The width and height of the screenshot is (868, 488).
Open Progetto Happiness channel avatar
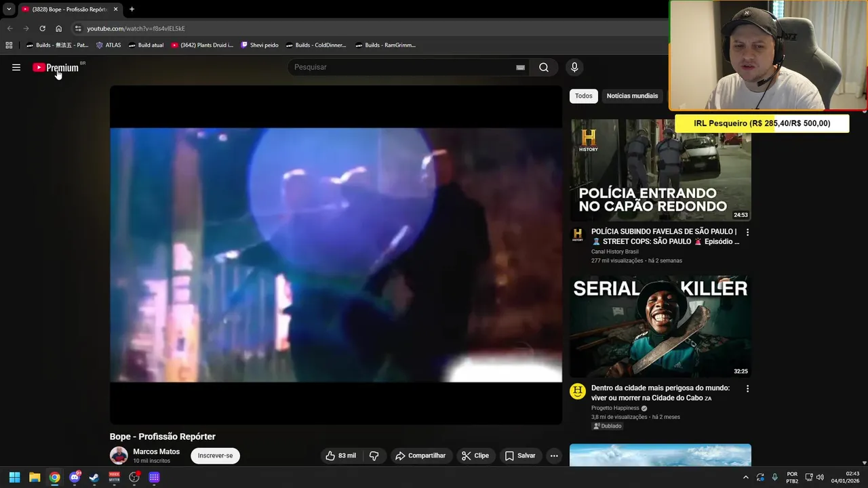578,391
